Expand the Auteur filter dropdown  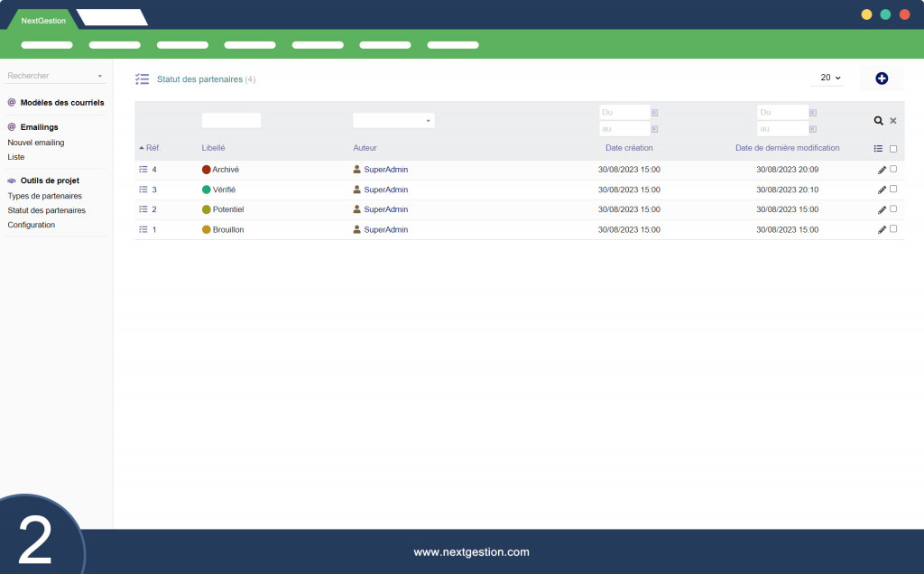393,120
